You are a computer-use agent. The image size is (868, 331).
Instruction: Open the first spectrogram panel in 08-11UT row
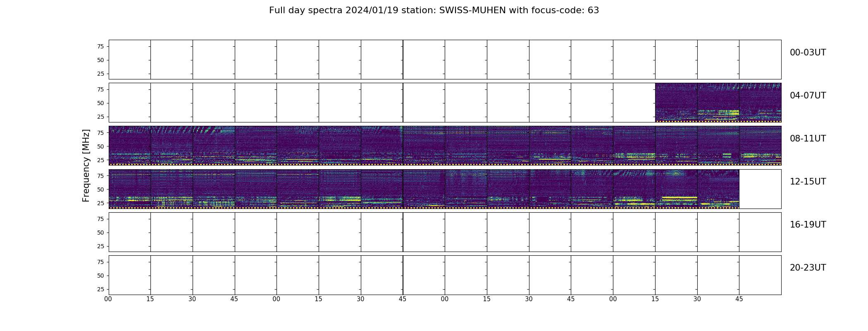130,146
